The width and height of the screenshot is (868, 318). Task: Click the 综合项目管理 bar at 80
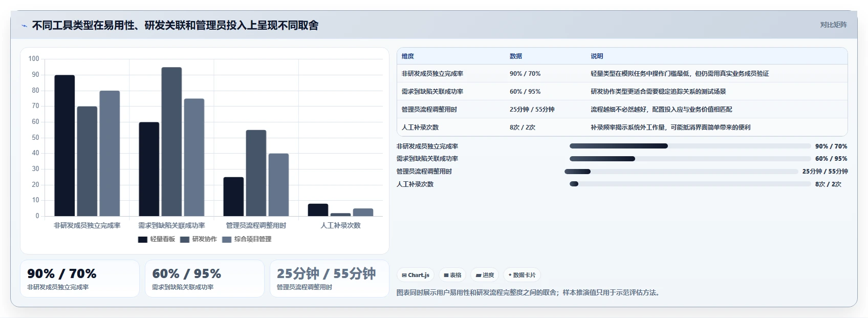click(x=110, y=154)
